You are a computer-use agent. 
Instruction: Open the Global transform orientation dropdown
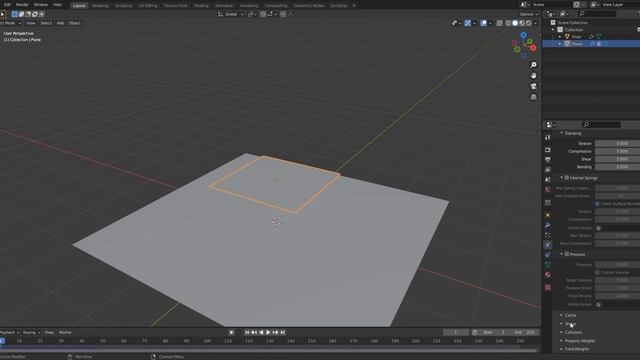click(x=231, y=14)
